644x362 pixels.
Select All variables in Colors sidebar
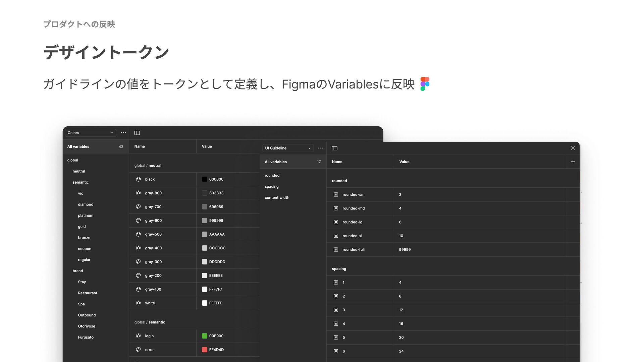96,146
